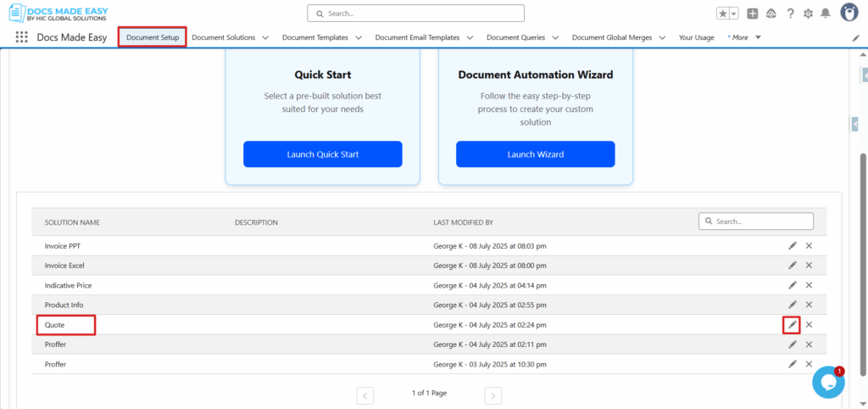Click the Last Modified By column header
Screen dimensions: 868x409
pos(463,222)
